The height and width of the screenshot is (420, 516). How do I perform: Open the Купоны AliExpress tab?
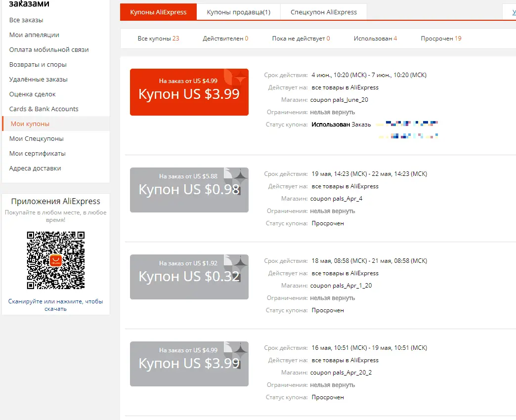coord(158,12)
